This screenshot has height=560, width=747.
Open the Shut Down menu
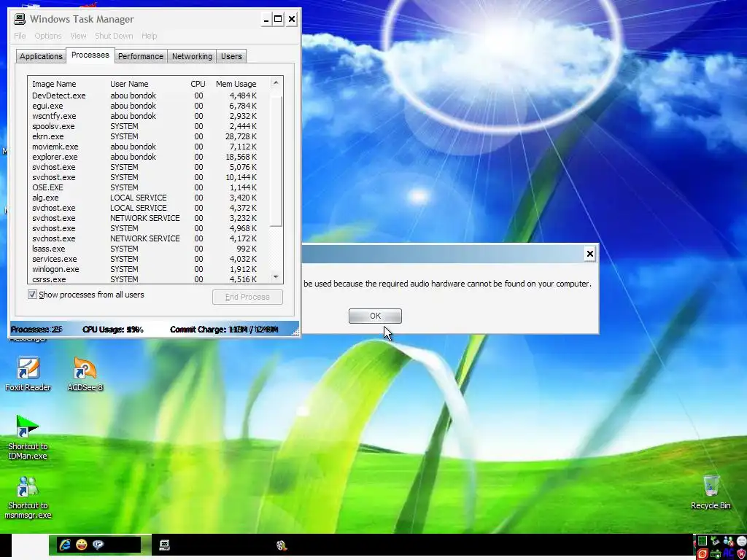click(114, 36)
